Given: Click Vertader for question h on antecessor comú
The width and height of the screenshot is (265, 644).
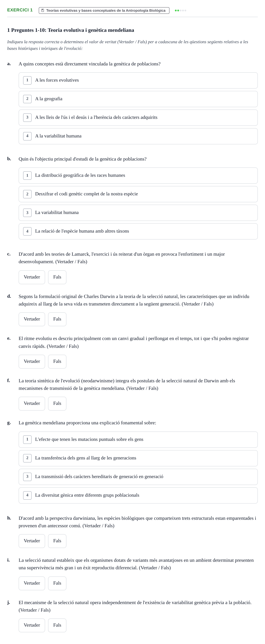Looking at the screenshot, I should pos(32,541).
